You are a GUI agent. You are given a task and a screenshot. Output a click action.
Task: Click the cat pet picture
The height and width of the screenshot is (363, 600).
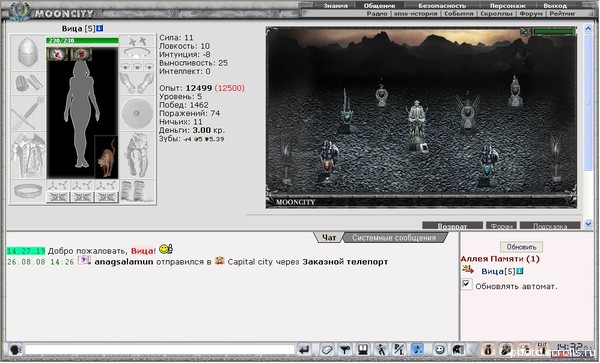coord(106,157)
